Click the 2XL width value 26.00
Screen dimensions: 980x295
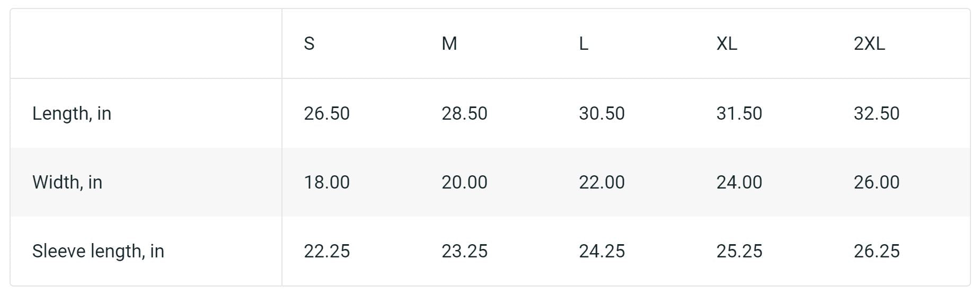click(876, 182)
